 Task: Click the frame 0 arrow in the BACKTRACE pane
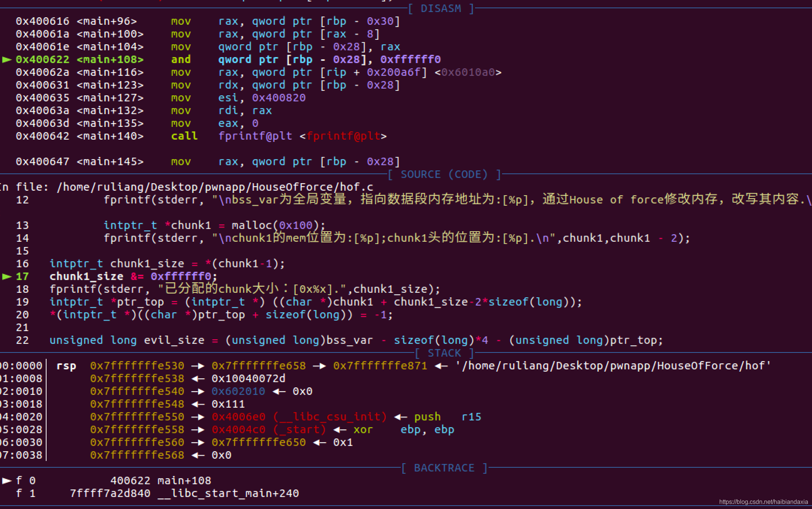(x=7, y=481)
